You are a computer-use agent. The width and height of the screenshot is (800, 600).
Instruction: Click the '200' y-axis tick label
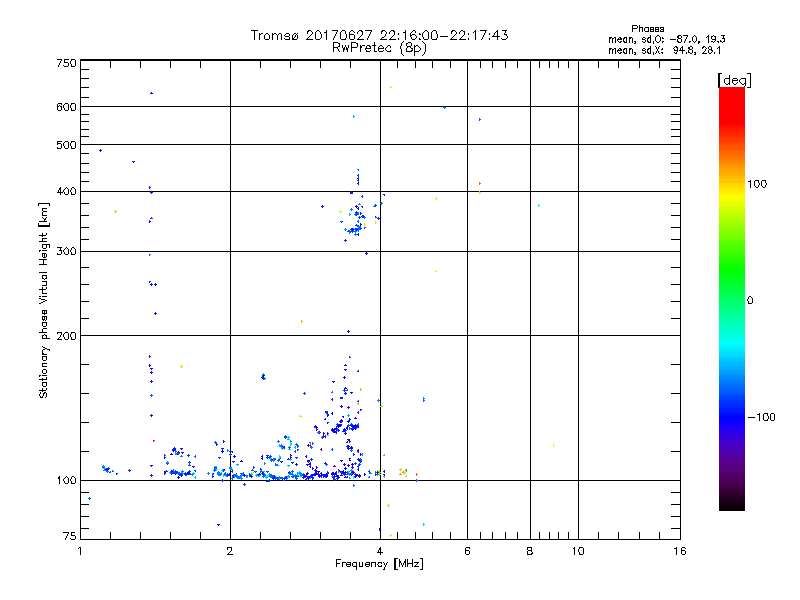point(66,336)
